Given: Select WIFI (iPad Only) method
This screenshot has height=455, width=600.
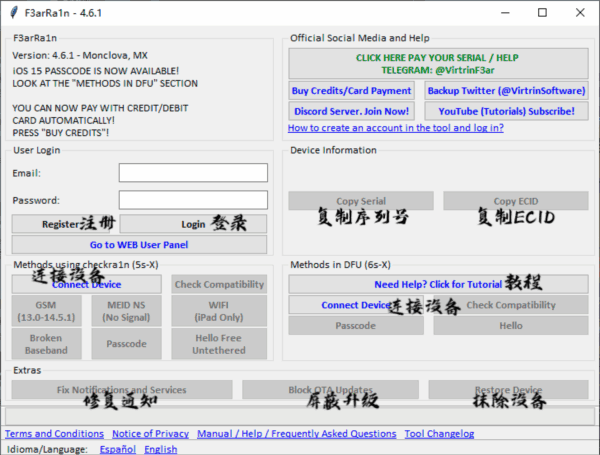Looking at the screenshot, I should 219,311.
